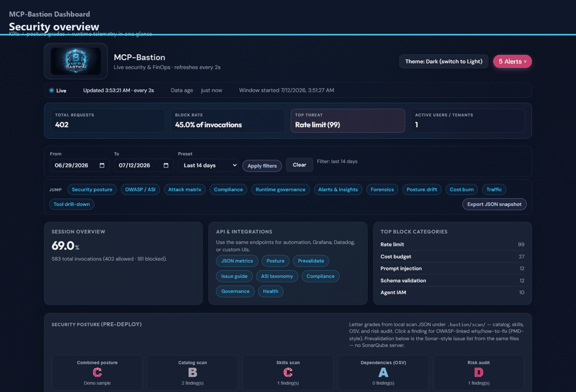Click the Risk audit 1 finding(s) text
576x392 pixels.
pos(479,383)
